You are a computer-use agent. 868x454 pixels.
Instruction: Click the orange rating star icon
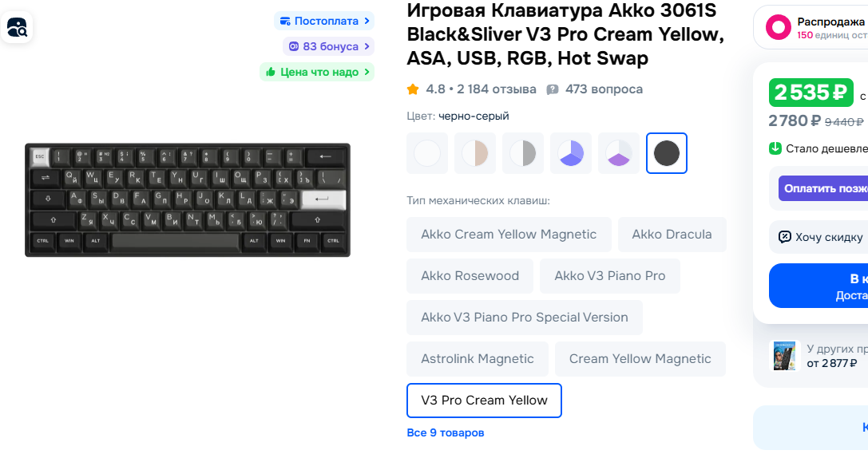point(412,89)
